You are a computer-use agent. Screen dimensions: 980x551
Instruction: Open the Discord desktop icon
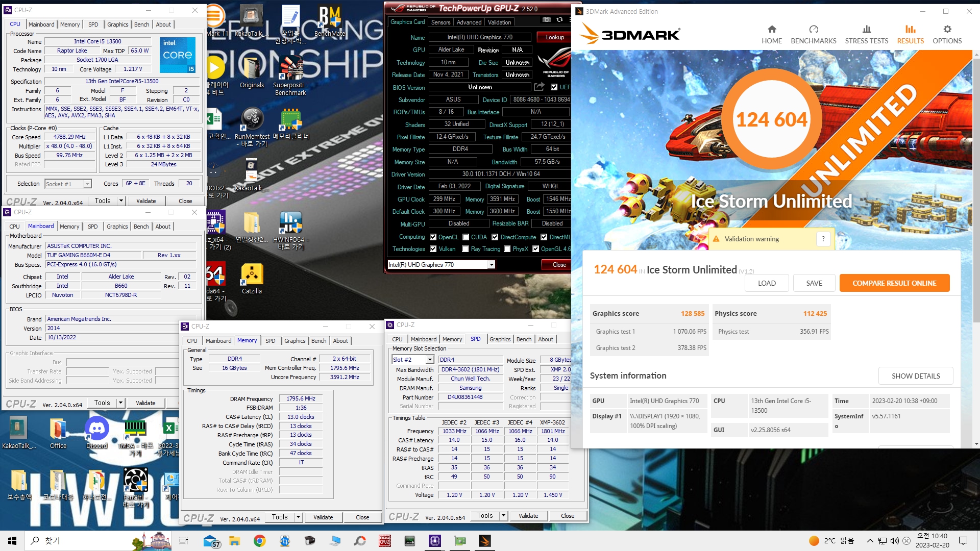[x=97, y=433]
